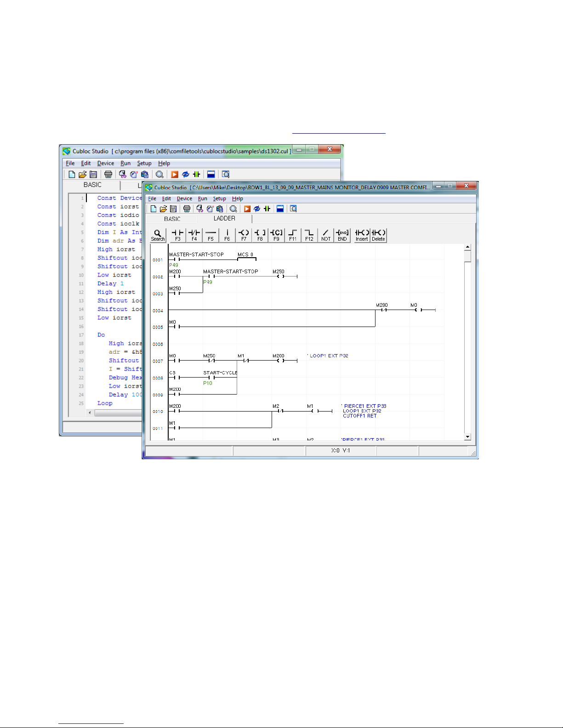Click the END instruction tool

click(342, 235)
